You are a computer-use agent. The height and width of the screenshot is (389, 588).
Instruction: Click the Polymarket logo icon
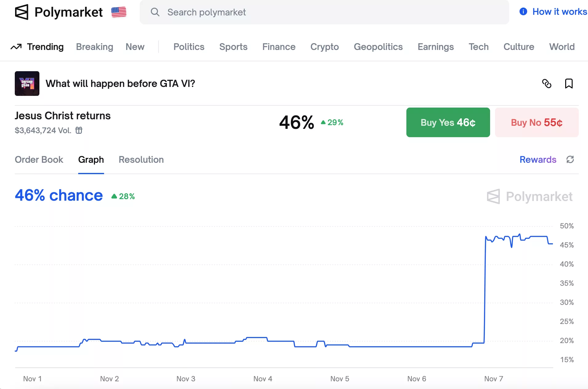pyautogui.click(x=22, y=12)
